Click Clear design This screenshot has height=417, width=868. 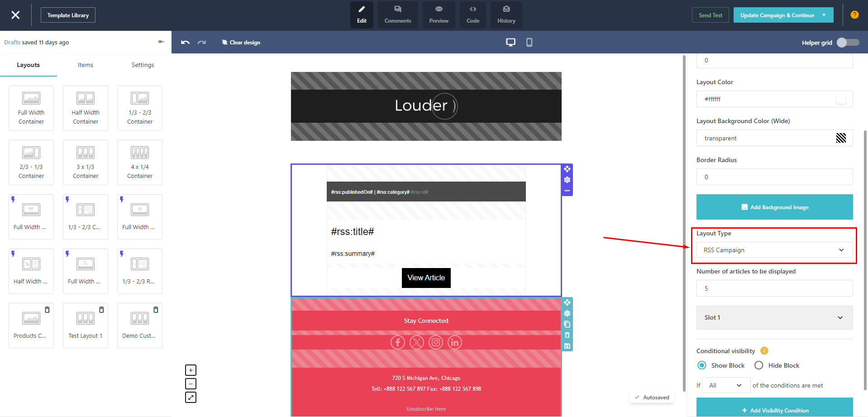click(241, 42)
